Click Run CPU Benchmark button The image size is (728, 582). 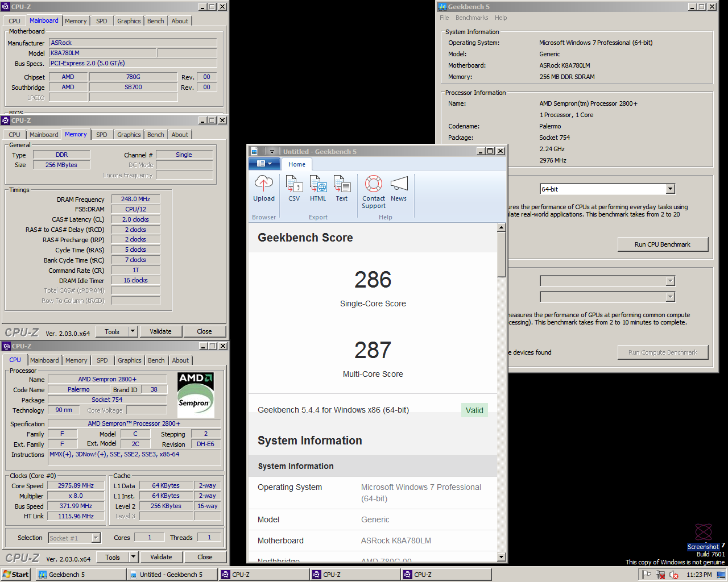tap(663, 244)
